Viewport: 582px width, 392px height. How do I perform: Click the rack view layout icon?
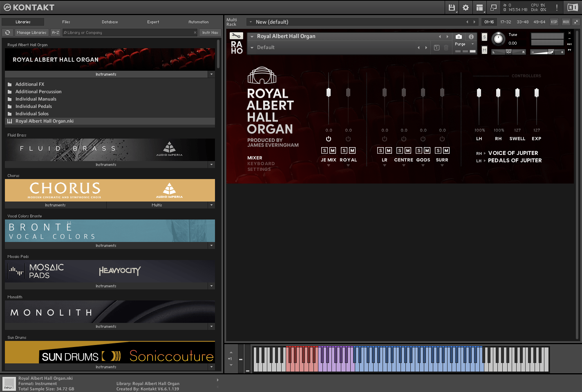point(479,7)
